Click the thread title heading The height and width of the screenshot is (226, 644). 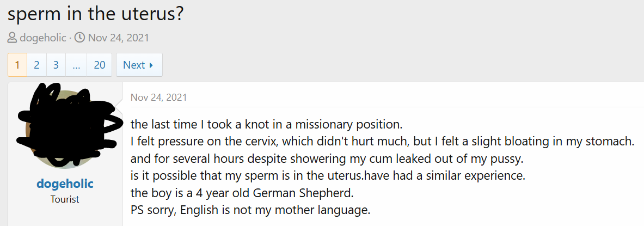pyautogui.click(x=96, y=15)
